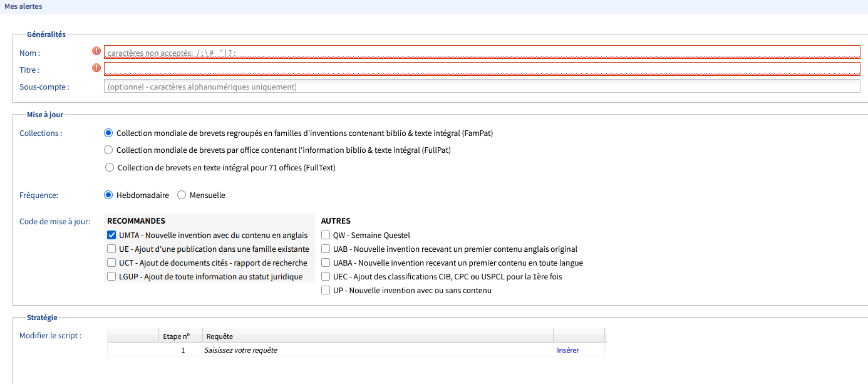This screenshot has height=384, width=868.
Task: Click step number 1 in the script table
Action: click(x=183, y=350)
